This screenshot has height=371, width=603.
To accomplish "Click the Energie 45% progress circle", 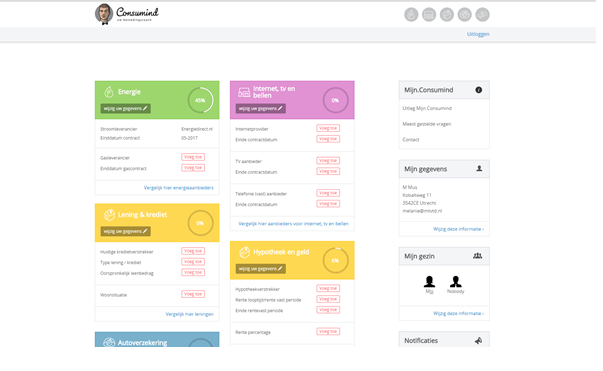I will [200, 100].
